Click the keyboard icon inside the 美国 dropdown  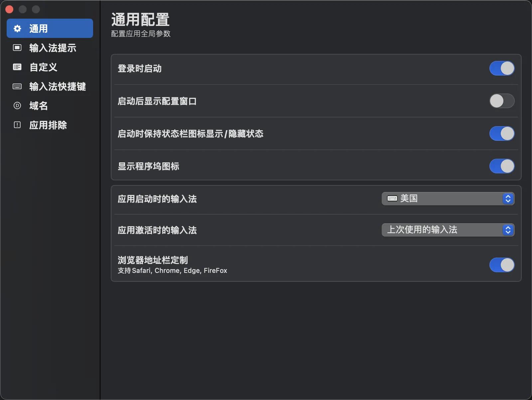(x=392, y=199)
